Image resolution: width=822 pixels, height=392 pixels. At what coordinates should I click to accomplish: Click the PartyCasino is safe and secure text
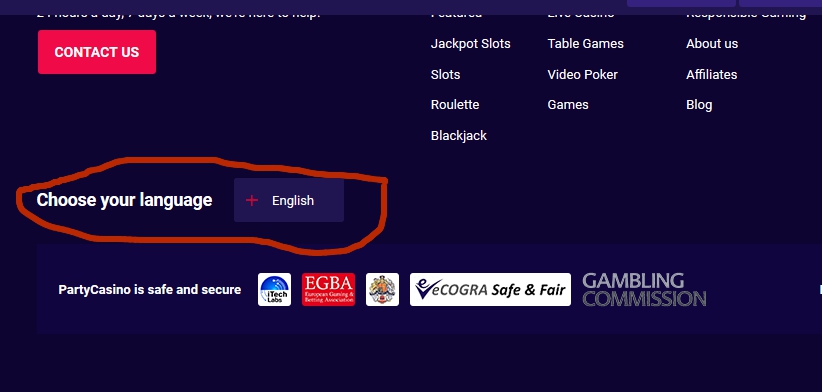[150, 289]
